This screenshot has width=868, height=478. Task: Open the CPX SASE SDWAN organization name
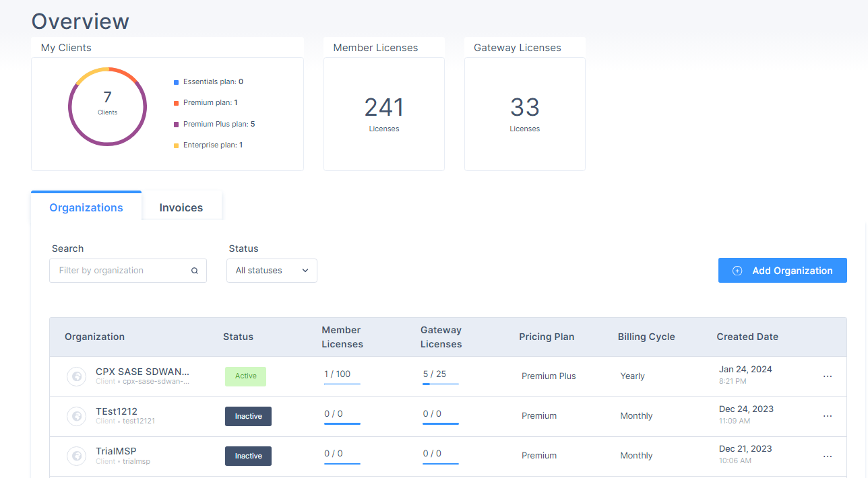click(x=143, y=371)
